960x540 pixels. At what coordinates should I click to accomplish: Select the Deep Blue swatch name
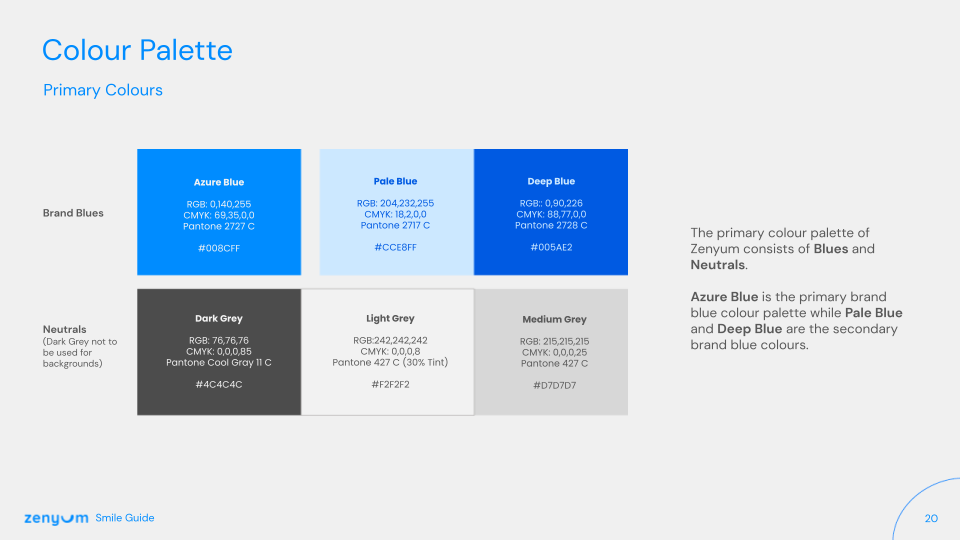tap(551, 181)
